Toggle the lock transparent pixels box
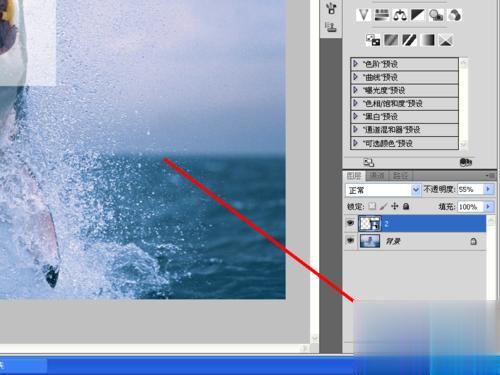Screen dimensions: 500x375 coord(372,206)
